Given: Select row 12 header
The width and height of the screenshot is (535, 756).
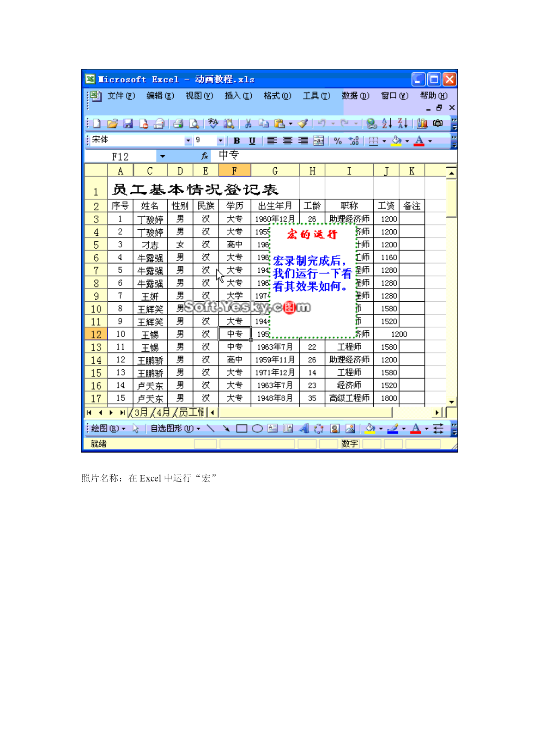Looking at the screenshot, I should (96, 334).
